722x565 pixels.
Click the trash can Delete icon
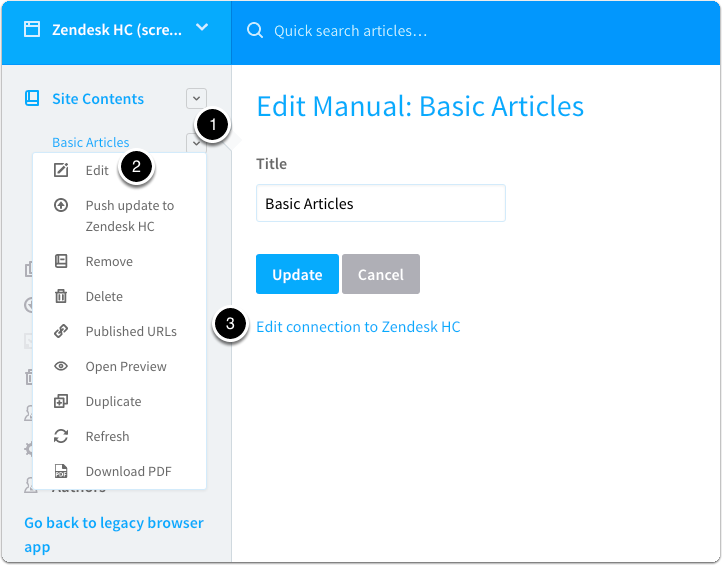click(61, 296)
